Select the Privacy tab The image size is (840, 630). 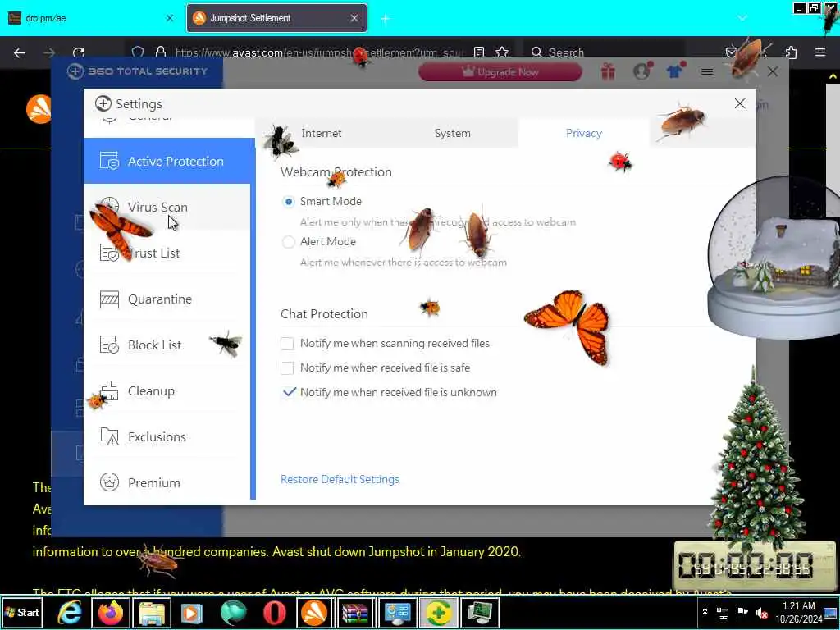pos(584,133)
